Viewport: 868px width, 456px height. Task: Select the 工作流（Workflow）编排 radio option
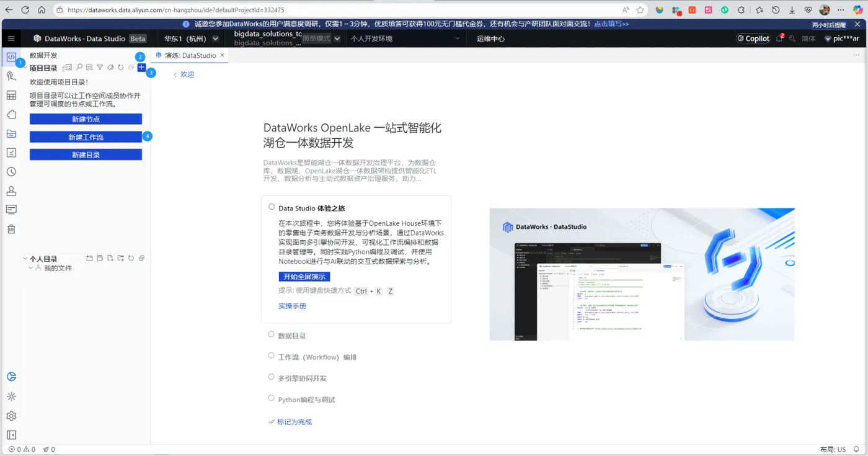click(272, 355)
